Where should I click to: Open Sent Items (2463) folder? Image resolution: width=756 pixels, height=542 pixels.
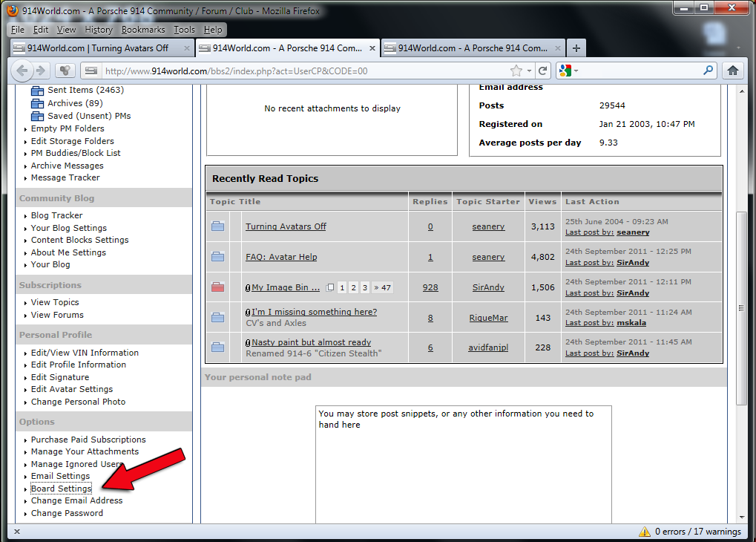click(85, 90)
